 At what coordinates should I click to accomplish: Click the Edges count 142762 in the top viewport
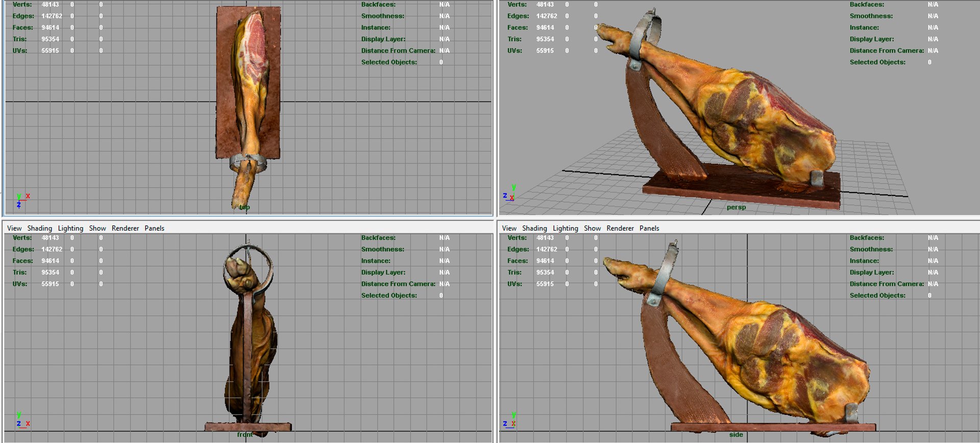(52, 16)
